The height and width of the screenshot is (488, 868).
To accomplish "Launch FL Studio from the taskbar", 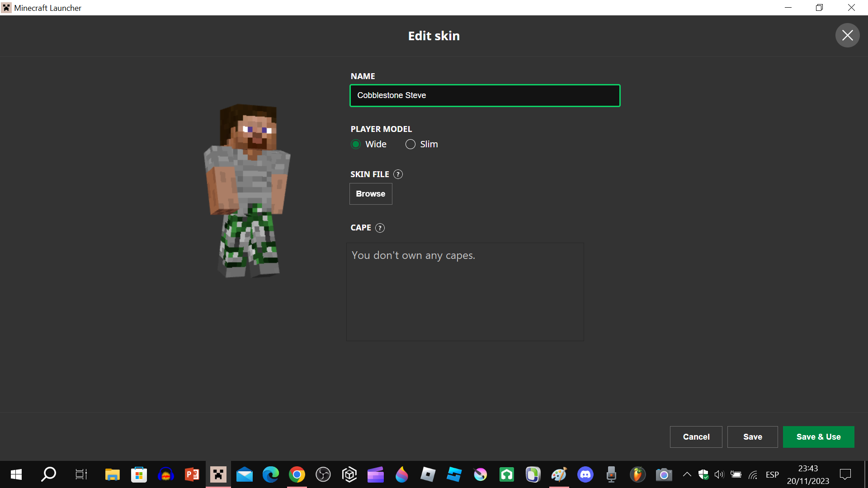I will [637, 474].
